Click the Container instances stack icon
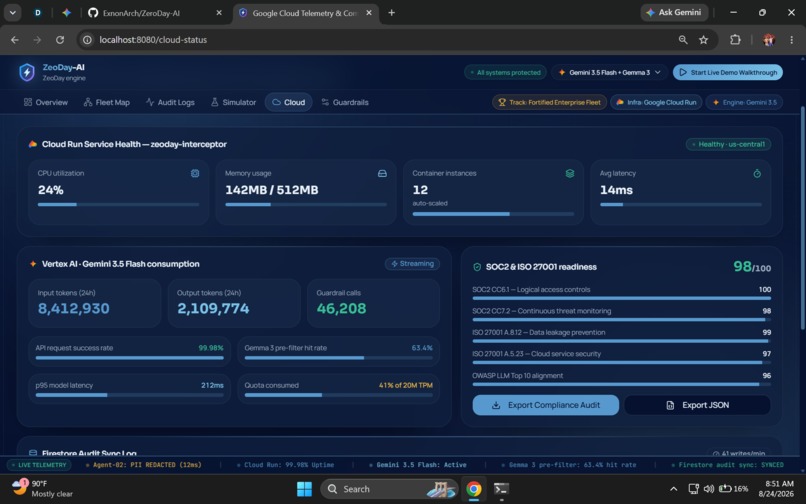This screenshot has width=806, height=504. click(570, 174)
